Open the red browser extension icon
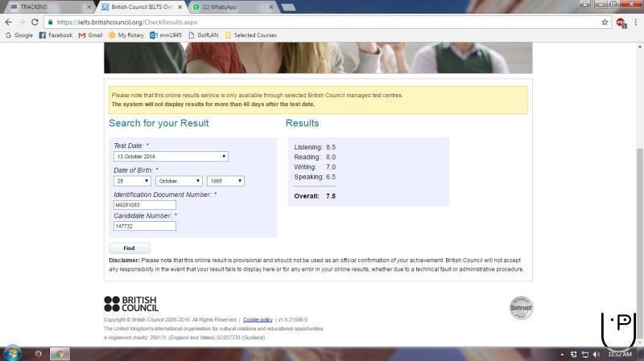Screen dimensions: 644x361 (621, 23)
